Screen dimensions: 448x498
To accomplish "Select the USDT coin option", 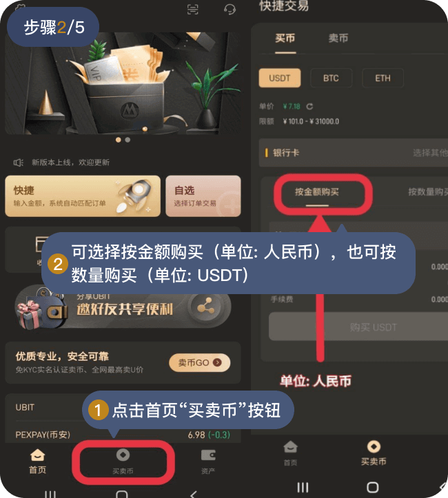I will (x=280, y=78).
